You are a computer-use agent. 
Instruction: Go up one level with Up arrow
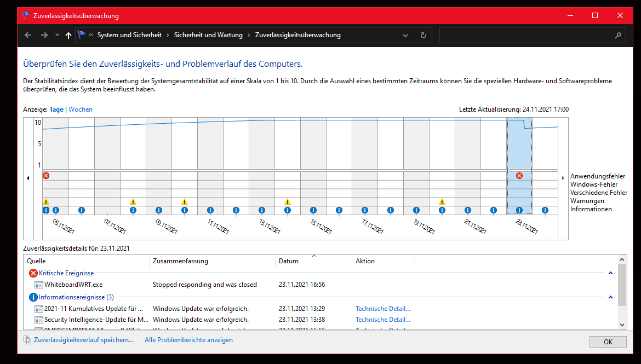pyautogui.click(x=68, y=35)
